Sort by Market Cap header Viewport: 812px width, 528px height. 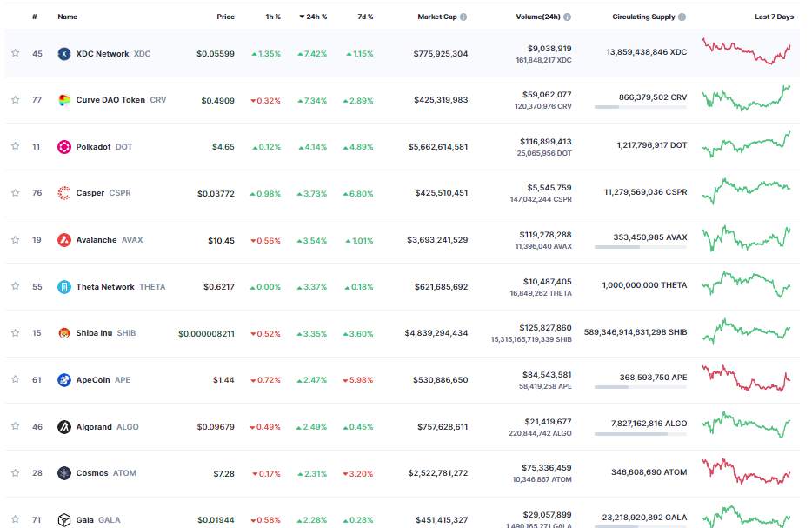pyautogui.click(x=437, y=17)
